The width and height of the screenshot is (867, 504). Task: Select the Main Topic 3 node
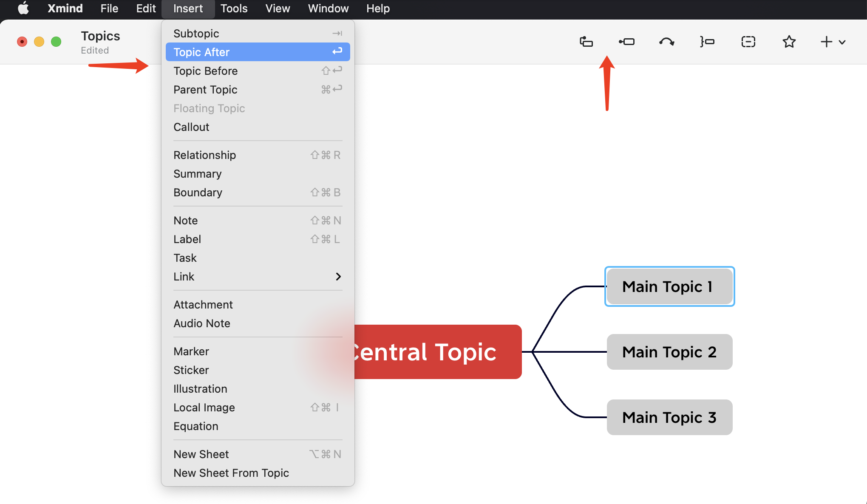[669, 417]
